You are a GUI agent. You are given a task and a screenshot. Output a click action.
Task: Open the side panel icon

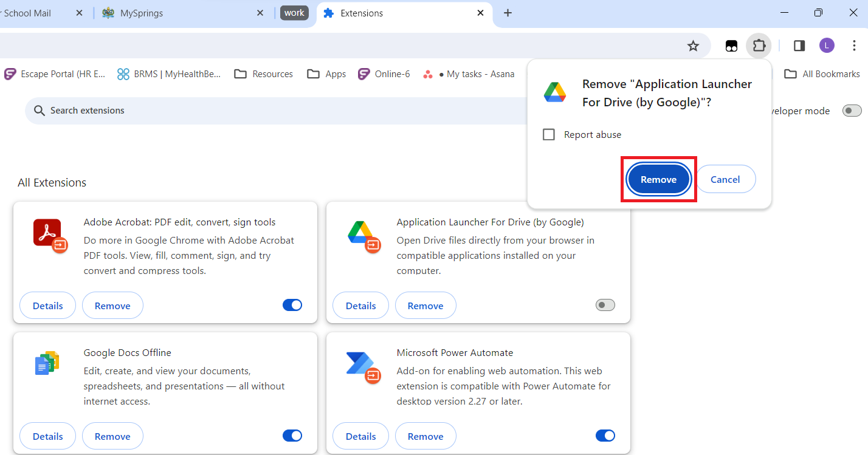799,46
